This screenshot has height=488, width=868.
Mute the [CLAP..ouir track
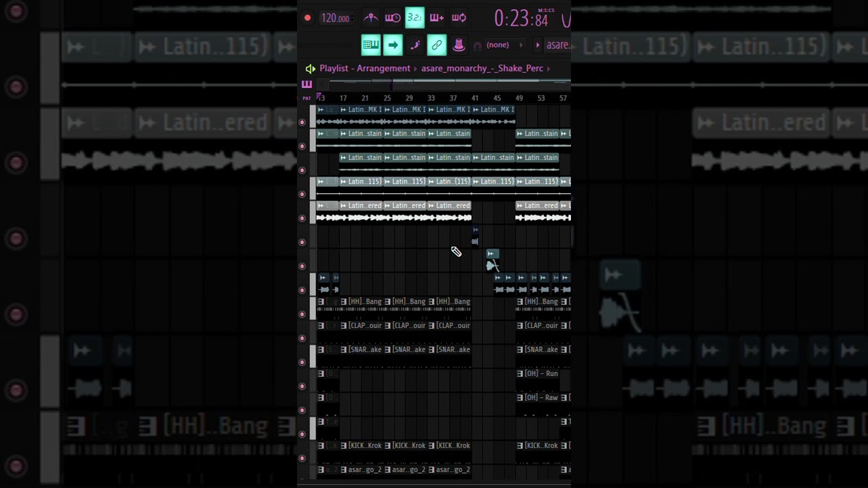point(302,338)
